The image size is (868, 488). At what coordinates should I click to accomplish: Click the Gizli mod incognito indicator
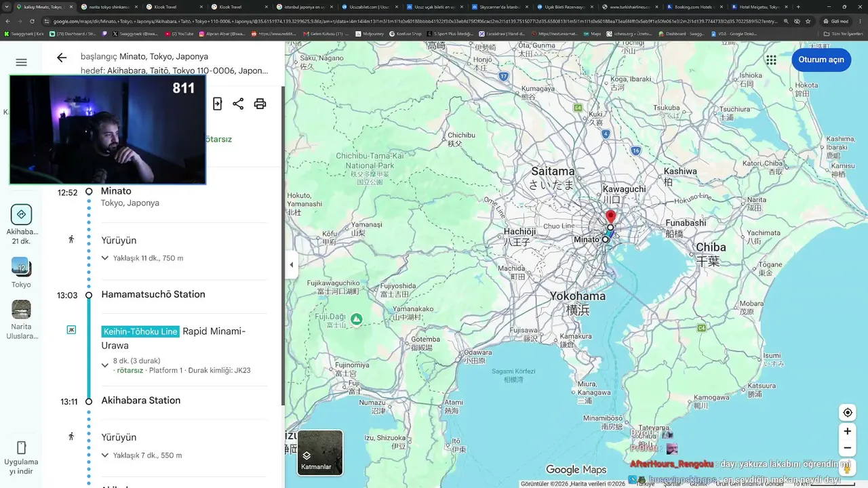pos(835,21)
